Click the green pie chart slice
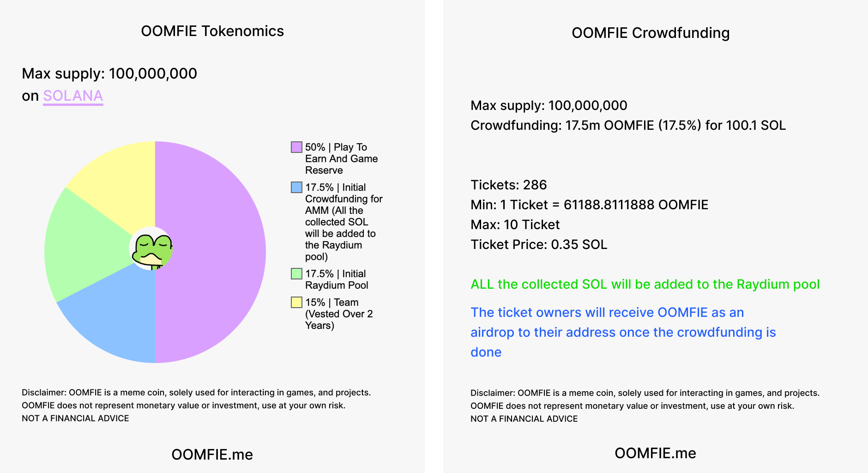Viewport: 868px width, 473px height. click(x=83, y=245)
